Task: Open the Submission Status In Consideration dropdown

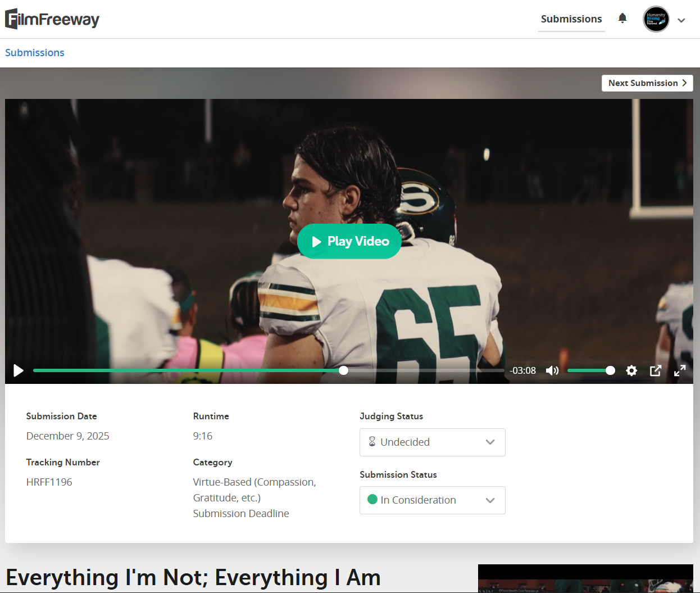Action: pos(433,500)
